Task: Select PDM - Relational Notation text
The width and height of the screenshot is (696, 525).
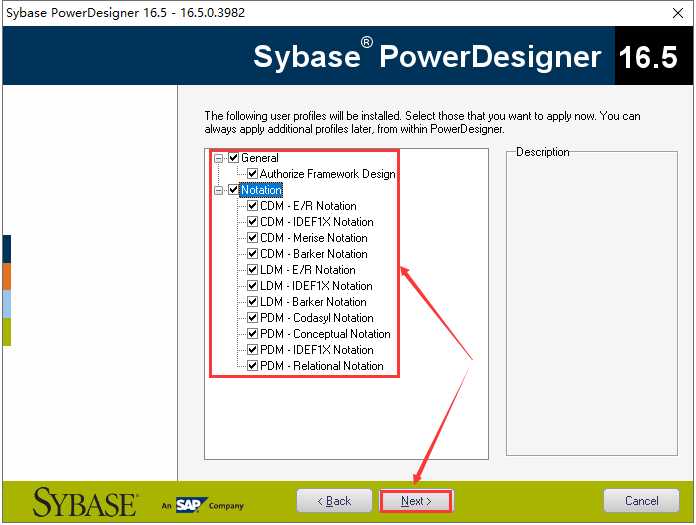Action: point(322,366)
